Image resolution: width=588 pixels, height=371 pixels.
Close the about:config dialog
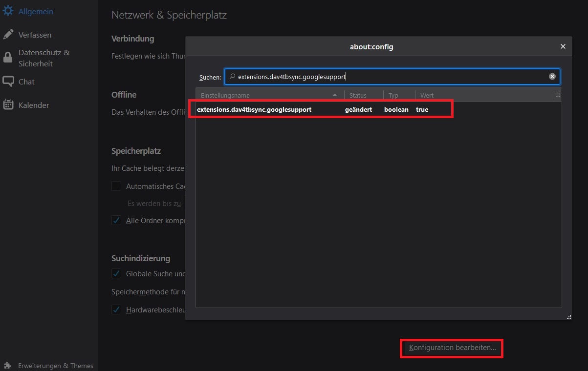(563, 47)
